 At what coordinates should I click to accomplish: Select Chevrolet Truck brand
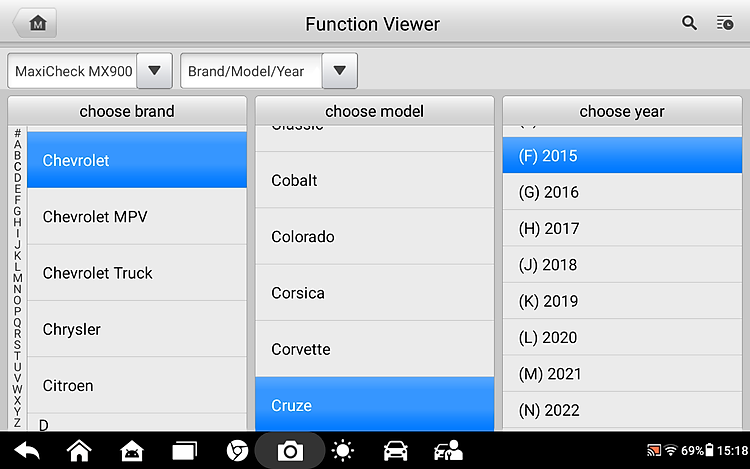coord(137,273)
